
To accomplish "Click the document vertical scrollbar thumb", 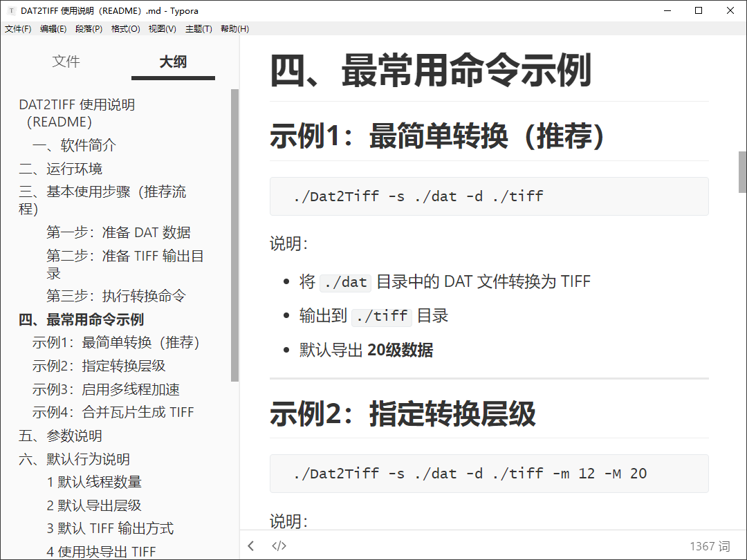I will (x=742, y=172).
